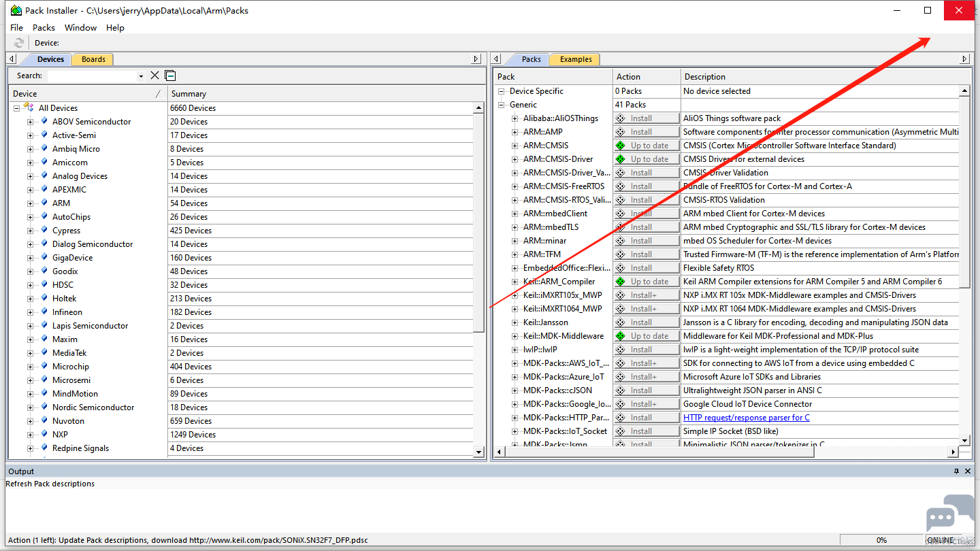Click the All Devices root icon
The height and width of the screenshot is (551, 980).
tap(29, 107)
